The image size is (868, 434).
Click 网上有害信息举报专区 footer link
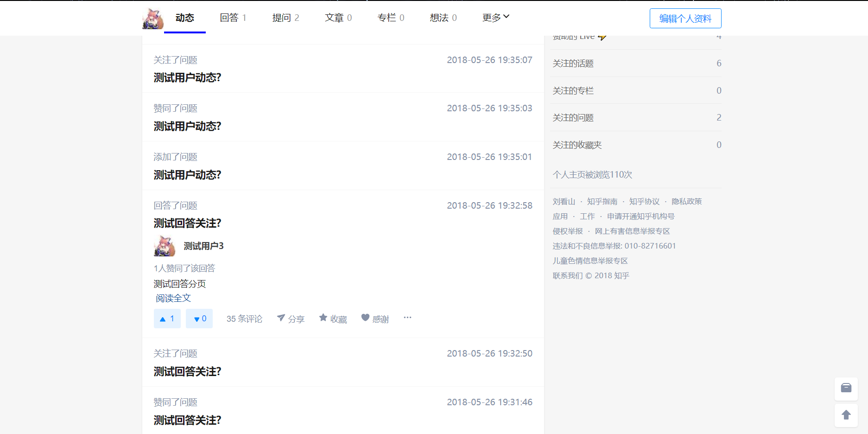[633, 231]
